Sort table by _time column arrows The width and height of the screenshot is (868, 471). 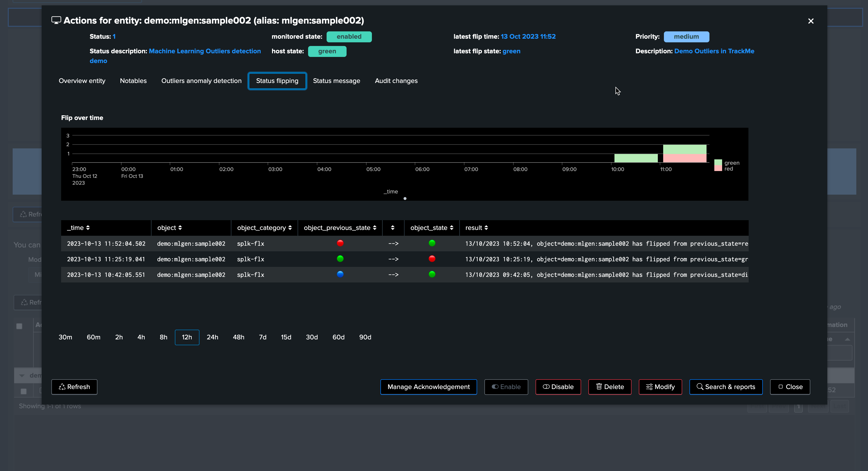(x=88, y=228)
